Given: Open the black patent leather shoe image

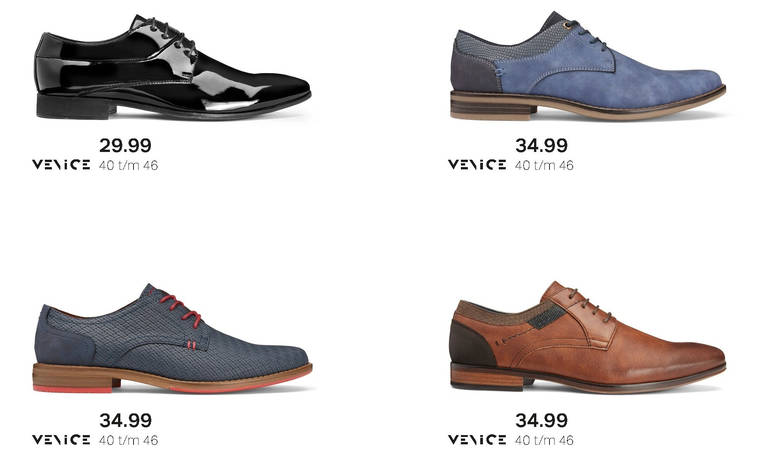Looking at the screenshot, I should tap(173, 68).
